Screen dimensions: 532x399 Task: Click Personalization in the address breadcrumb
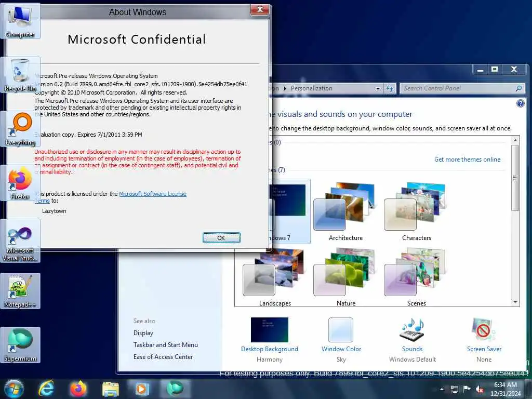pos(312,88)
